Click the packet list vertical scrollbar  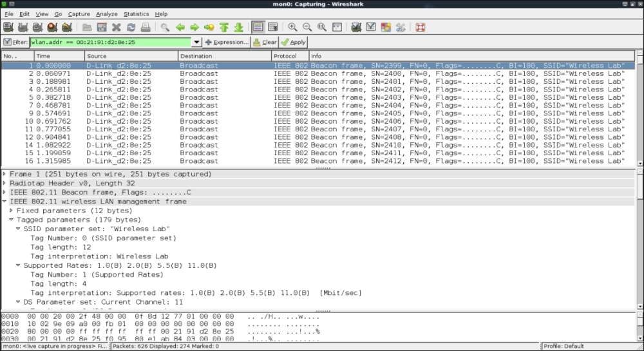tap(639, 108)
